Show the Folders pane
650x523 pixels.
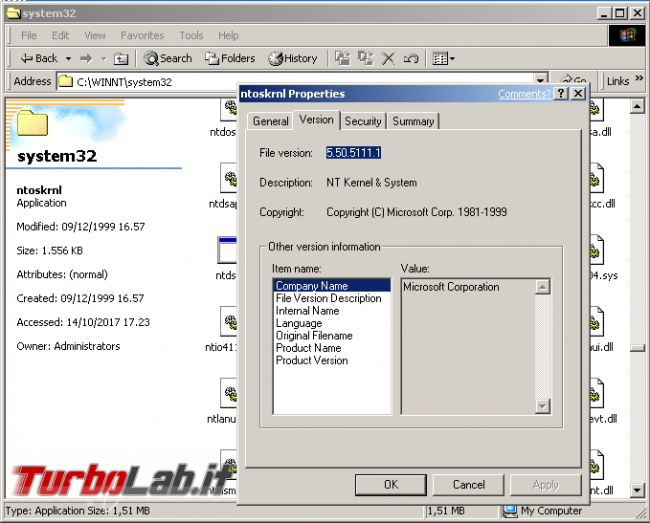pyautogui.click(x=230, y=58)
